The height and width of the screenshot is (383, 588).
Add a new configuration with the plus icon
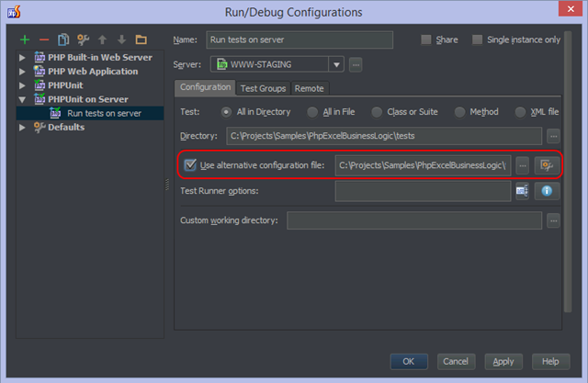(x=25, y=39)
